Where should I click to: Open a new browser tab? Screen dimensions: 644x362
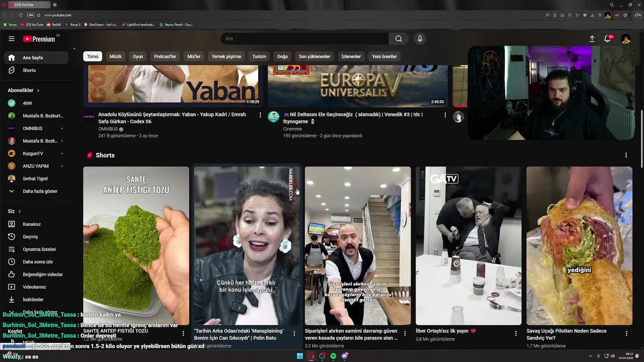(x=55, y=5)
